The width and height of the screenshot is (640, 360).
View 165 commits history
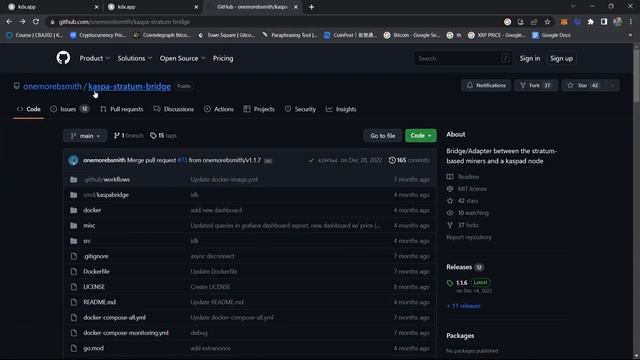click(x=409, y=160)
